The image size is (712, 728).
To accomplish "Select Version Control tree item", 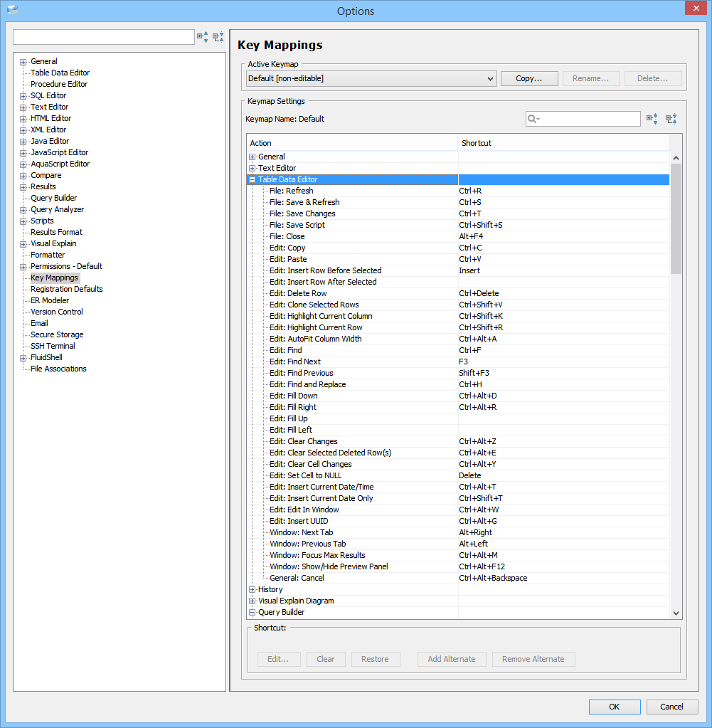I will [x=57, y=312].
